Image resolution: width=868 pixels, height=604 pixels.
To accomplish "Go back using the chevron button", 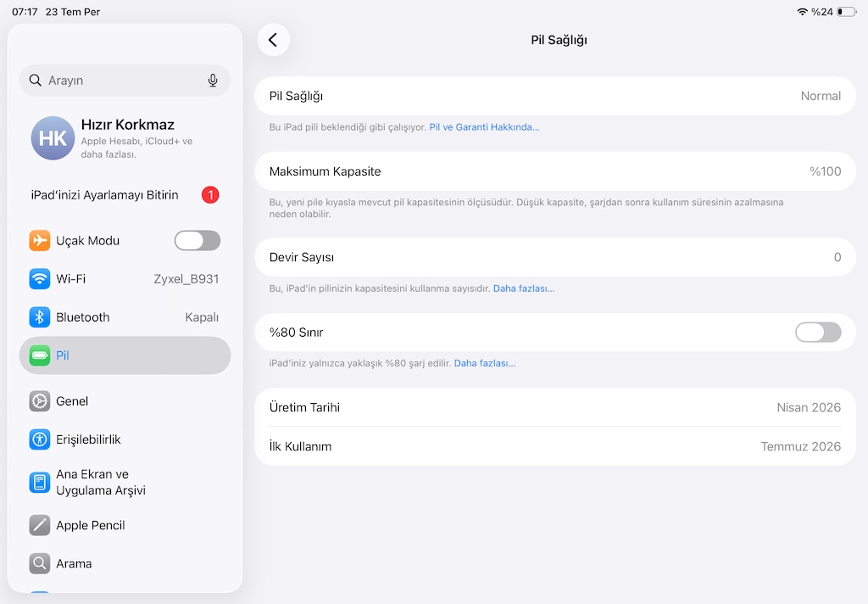I will [x=273, y=40].
